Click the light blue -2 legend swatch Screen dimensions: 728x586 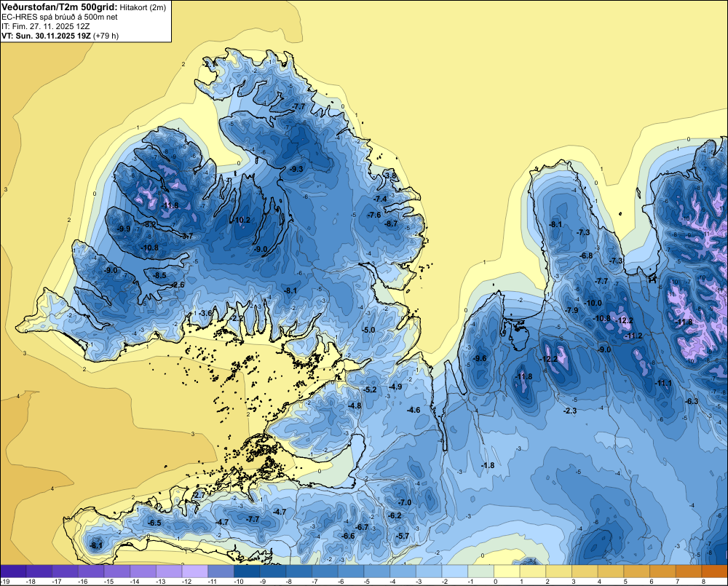click(x=455, y=571)
